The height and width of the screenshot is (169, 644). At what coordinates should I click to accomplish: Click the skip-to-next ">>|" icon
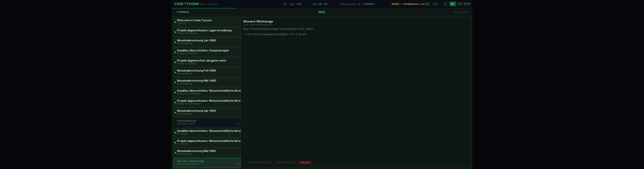pos(435,4)
